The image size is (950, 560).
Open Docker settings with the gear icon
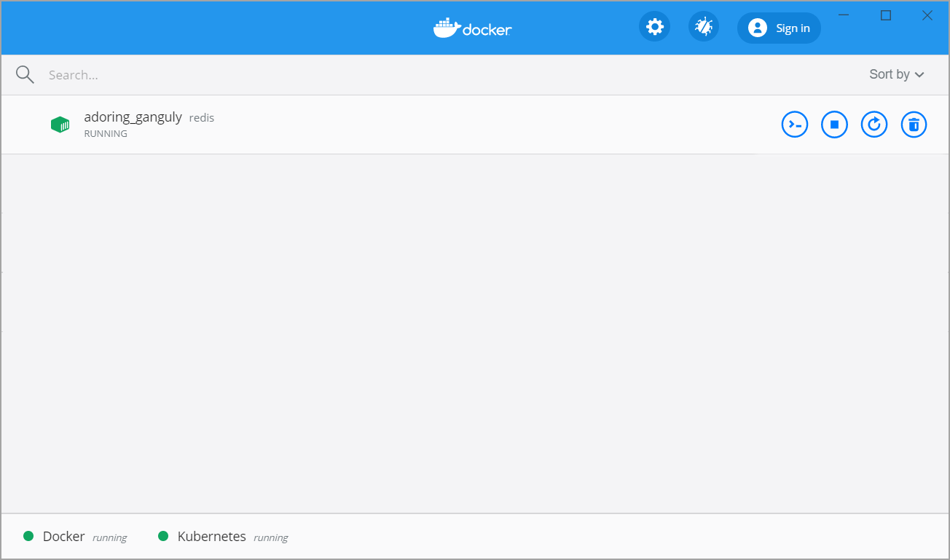pos(654,28)
